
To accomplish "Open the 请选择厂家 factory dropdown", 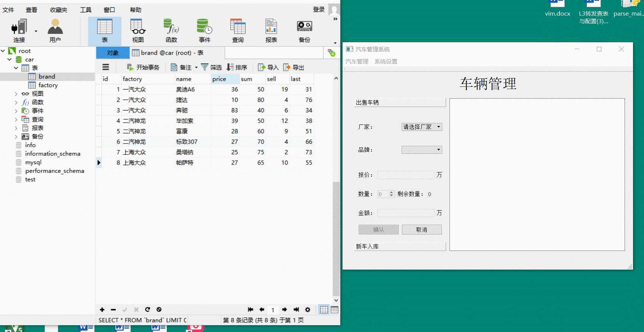I will [x=422, y=127].
